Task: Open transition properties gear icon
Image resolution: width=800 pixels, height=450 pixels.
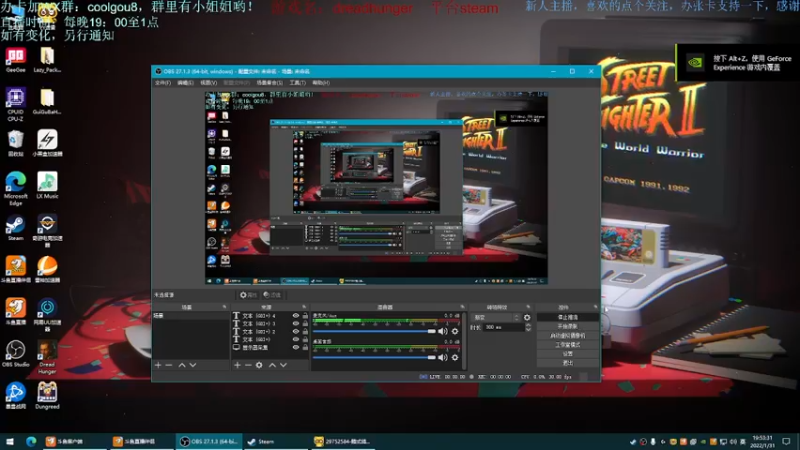Action: pyautogui.click(x=527, y=317)
